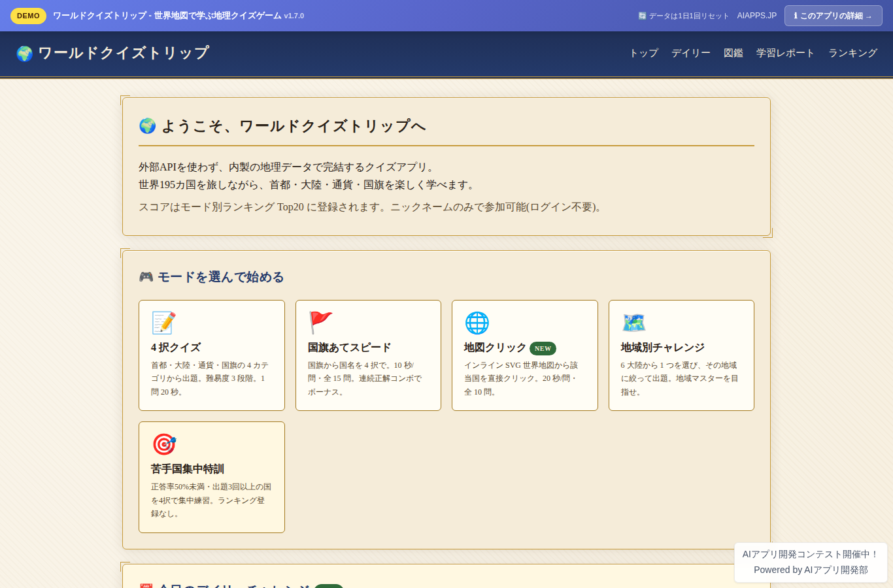The image size is (893, 588).
Task: Click the 国旗あてスピード description text
Action: point(366,378)
